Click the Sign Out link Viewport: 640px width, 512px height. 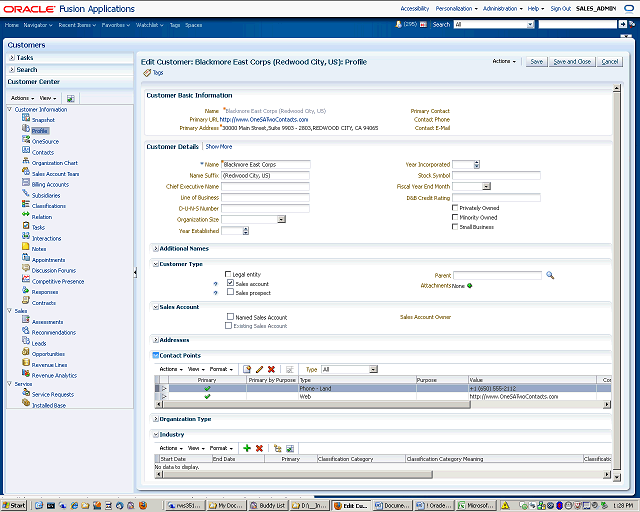click(x=560, y=8)
